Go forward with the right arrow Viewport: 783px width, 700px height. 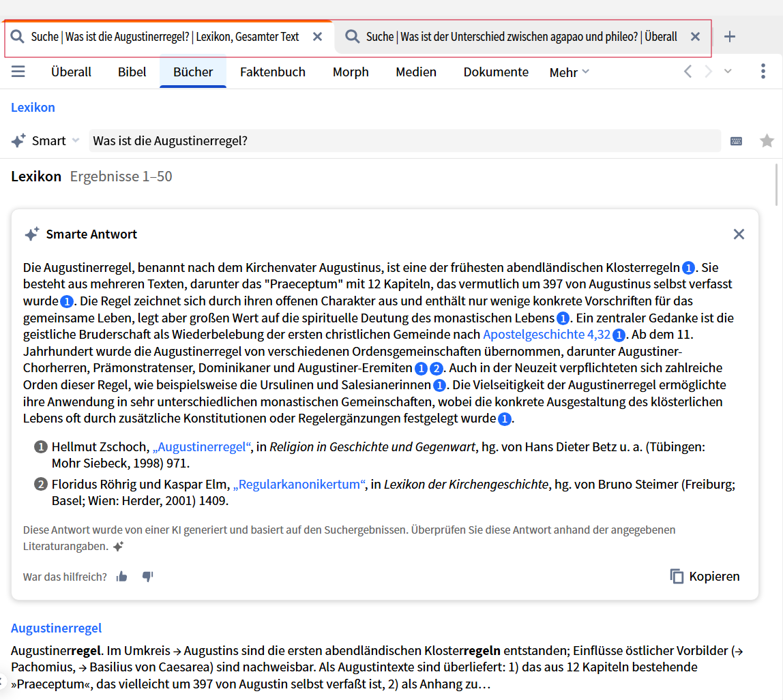click(x=708, y=72)
